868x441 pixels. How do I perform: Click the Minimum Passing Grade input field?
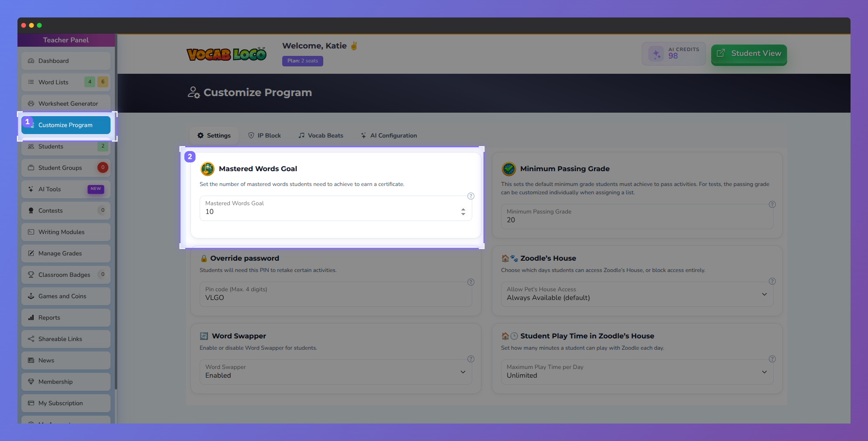click(637, 217)
